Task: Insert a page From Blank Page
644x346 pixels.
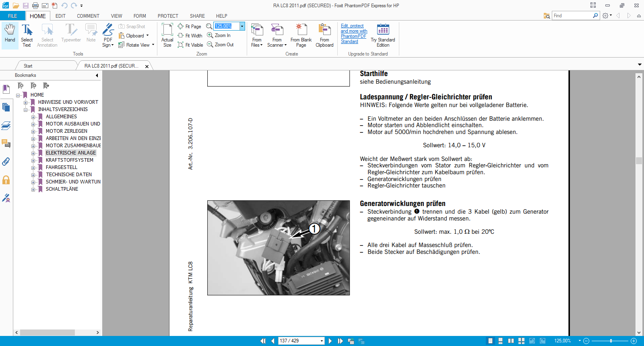Action: tap(301, 35)
